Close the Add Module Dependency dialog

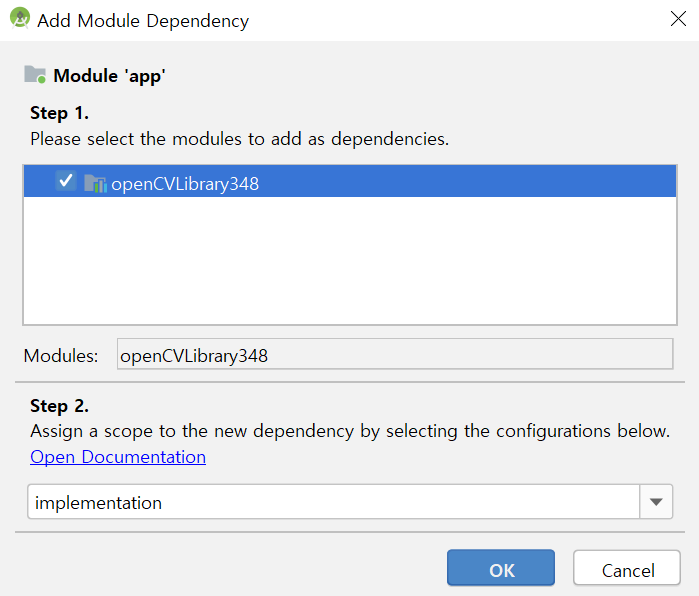tap(678, 19)
